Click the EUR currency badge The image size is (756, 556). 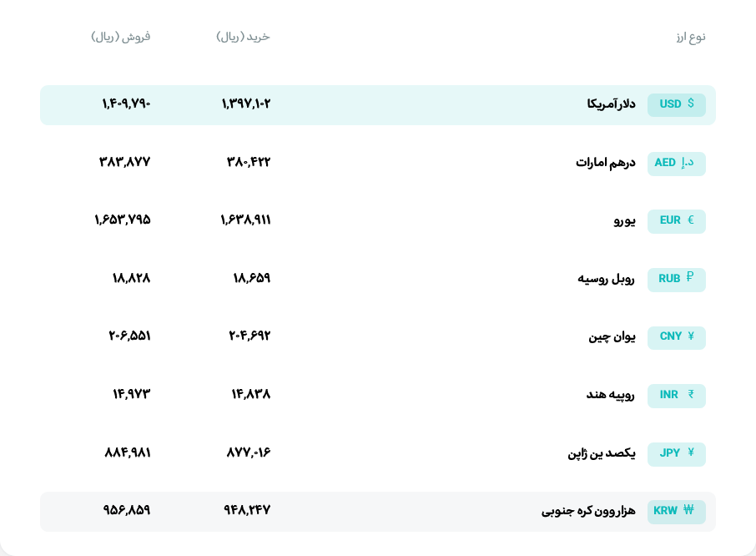676,221
